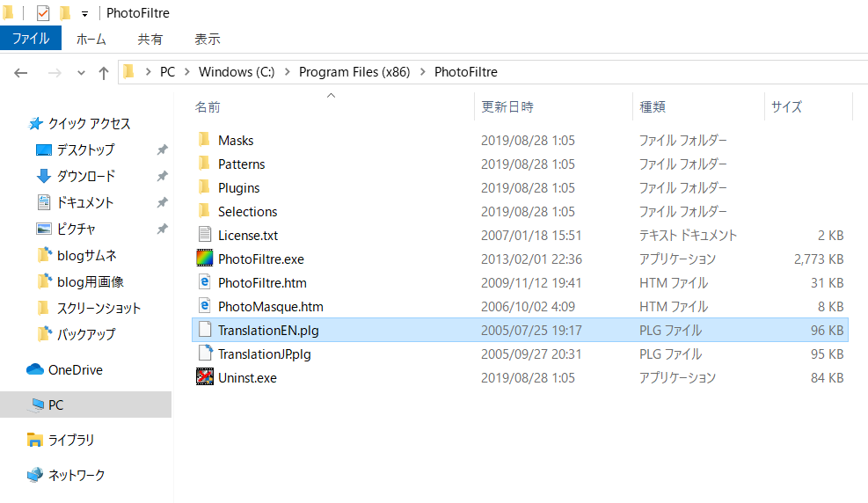Open デスクトップ in quick access
This screenshot has width=868, height=503.
click(86, 150)
